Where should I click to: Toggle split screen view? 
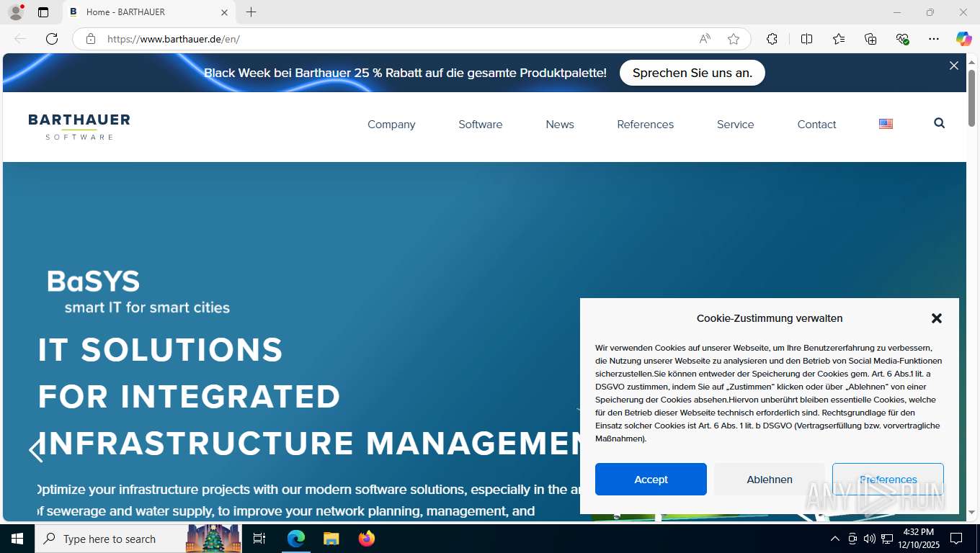tap(806, 39)
